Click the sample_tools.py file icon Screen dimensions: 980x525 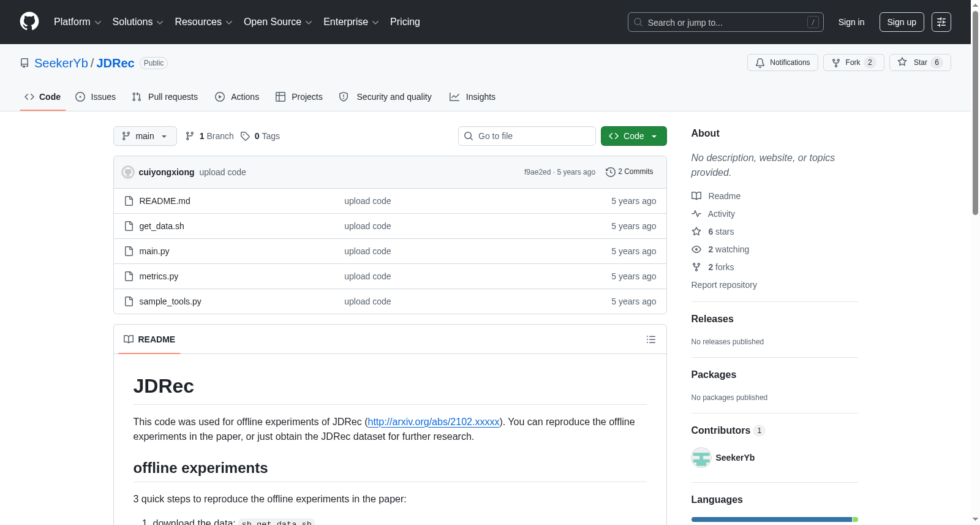(129, 301)
